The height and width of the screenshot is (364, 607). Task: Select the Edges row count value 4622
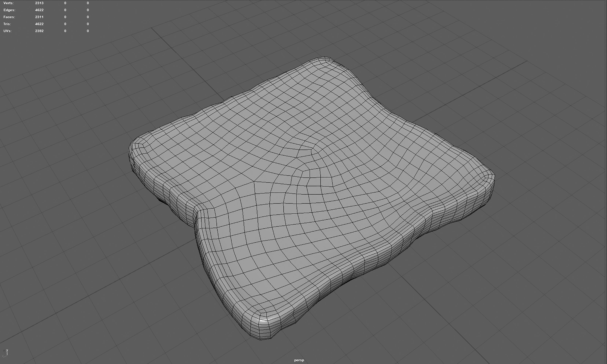(x=39, y=10)
